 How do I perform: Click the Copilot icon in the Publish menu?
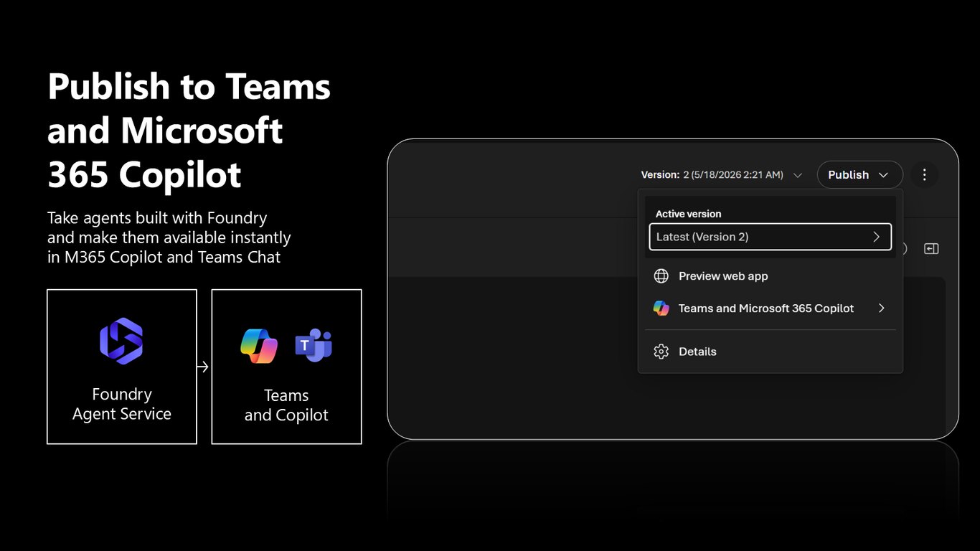[x=661, y=309]
